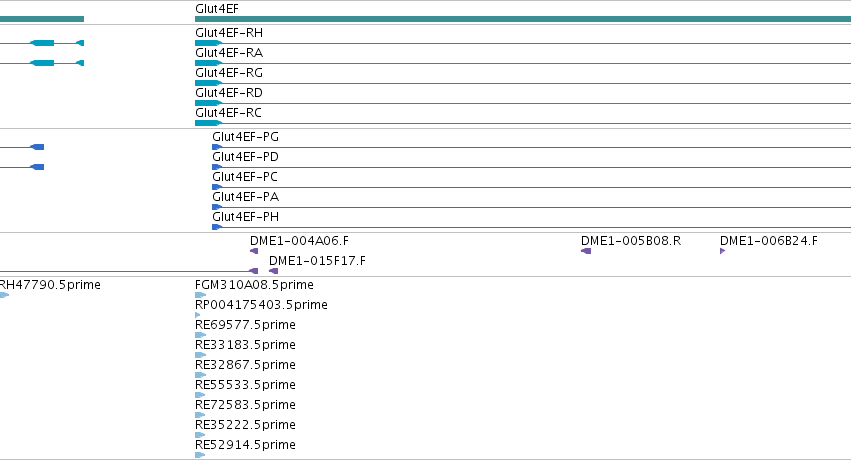The width and height of the screenshot is (851, 460).
Task: Select protein Glut4EF-PH label
Action: click(245, 218)
